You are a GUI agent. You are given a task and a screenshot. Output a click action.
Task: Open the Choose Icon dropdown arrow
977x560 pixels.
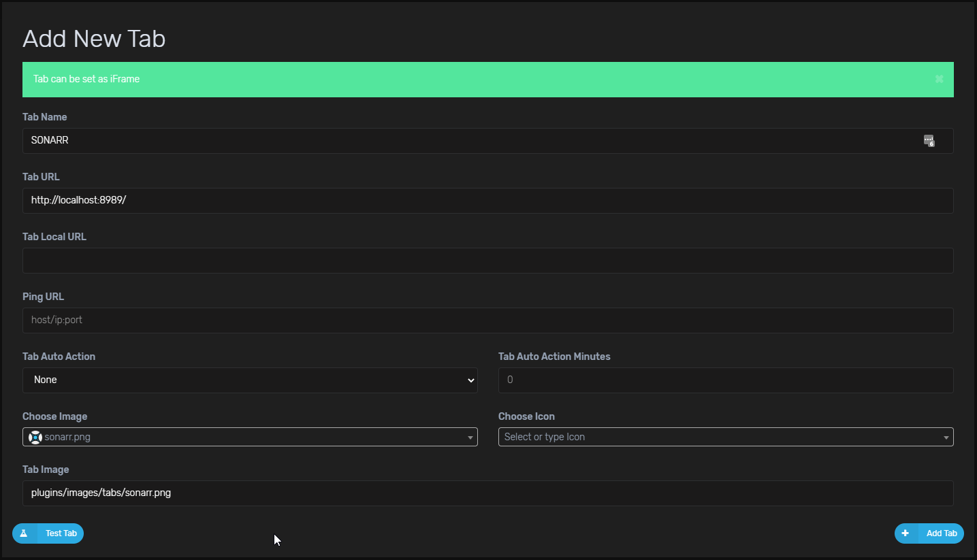point(946,438)
